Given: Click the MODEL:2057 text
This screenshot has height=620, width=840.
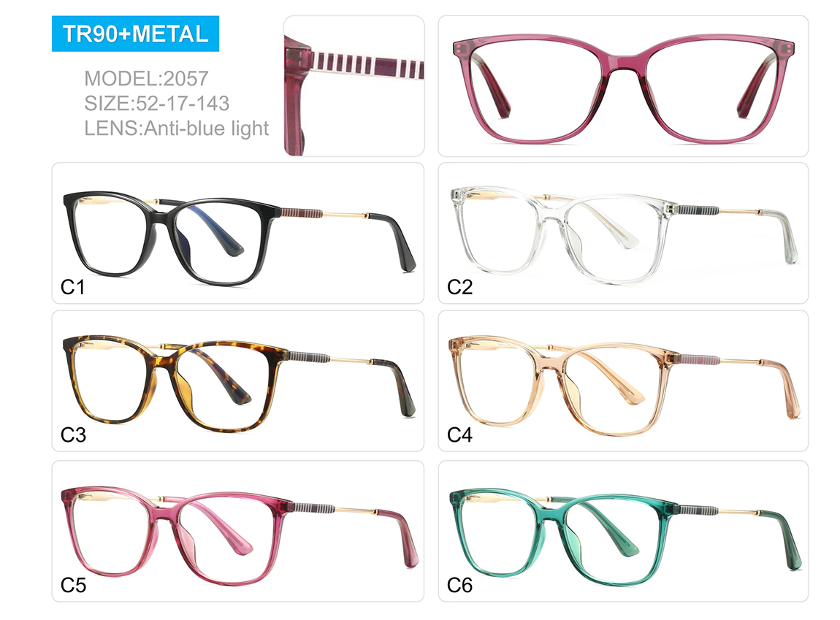Looking at the screenshot, I should pos(146,79).
